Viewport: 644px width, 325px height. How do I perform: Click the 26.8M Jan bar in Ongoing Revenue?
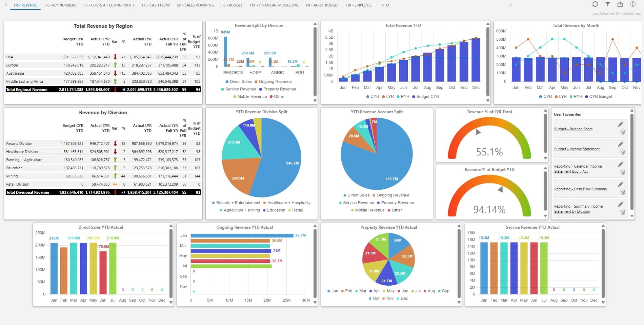tap(242, 235)
